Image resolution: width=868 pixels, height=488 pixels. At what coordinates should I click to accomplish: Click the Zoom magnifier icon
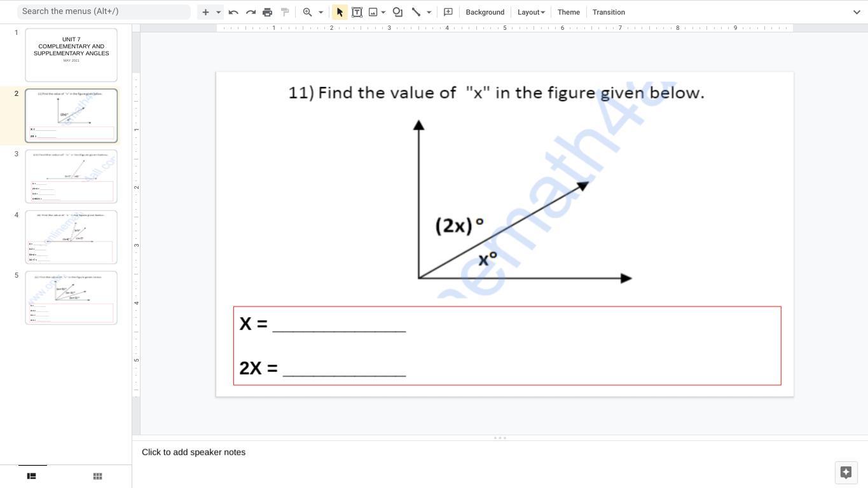(x=307, y=12)
